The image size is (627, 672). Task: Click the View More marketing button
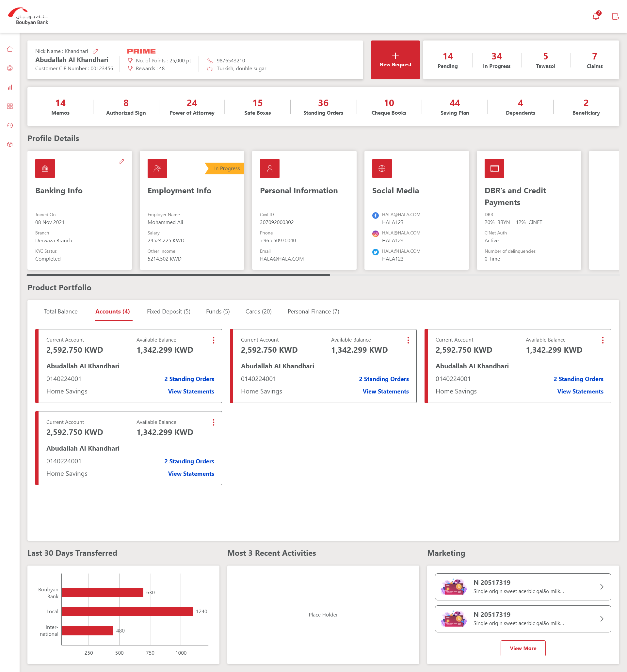pyautogui.click(x=522, y=648)
